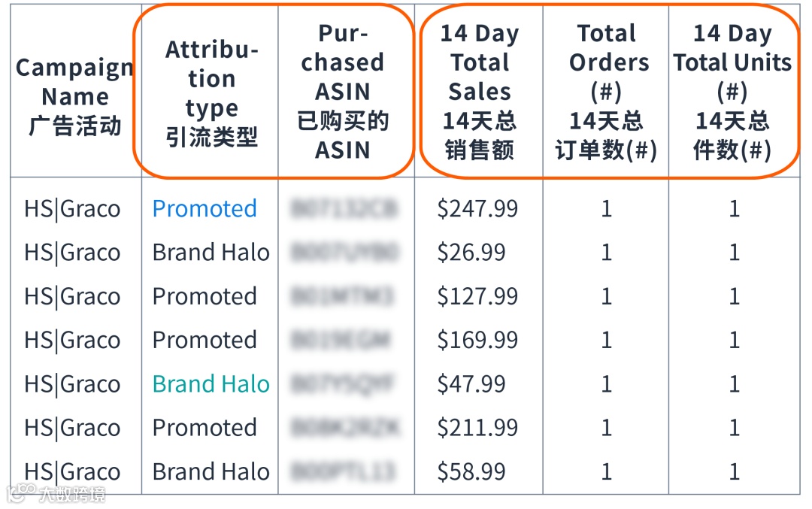
Task: Click the teal Brand Halo link
Action: 211,384
